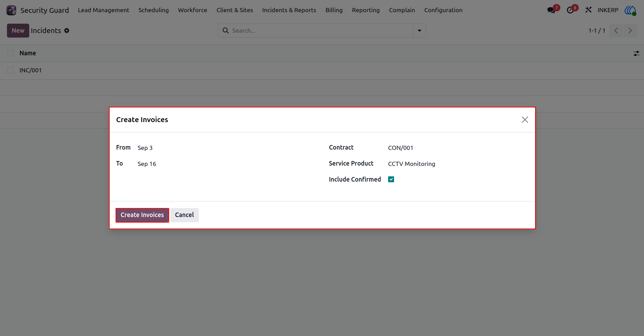The width and height of the screenshot is (644, 336).
Task: Open the Security Guard app icon
Action: pos(11,10)
